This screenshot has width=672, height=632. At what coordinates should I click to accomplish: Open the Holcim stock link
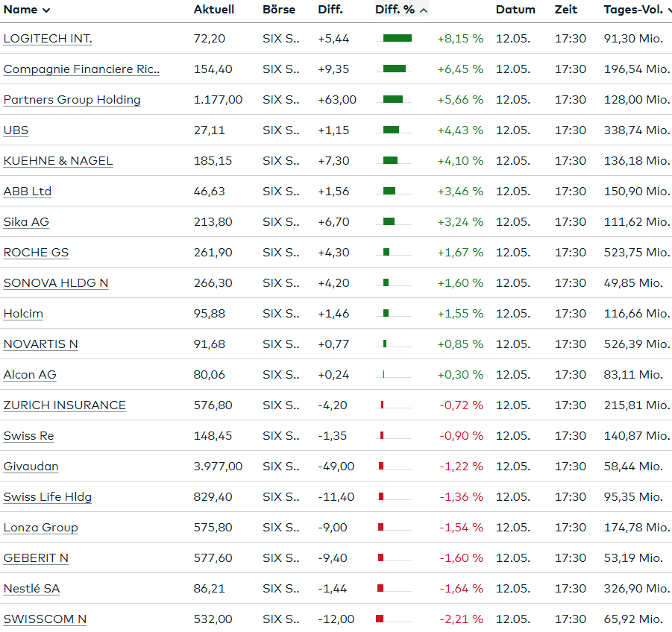pos(23,314)
